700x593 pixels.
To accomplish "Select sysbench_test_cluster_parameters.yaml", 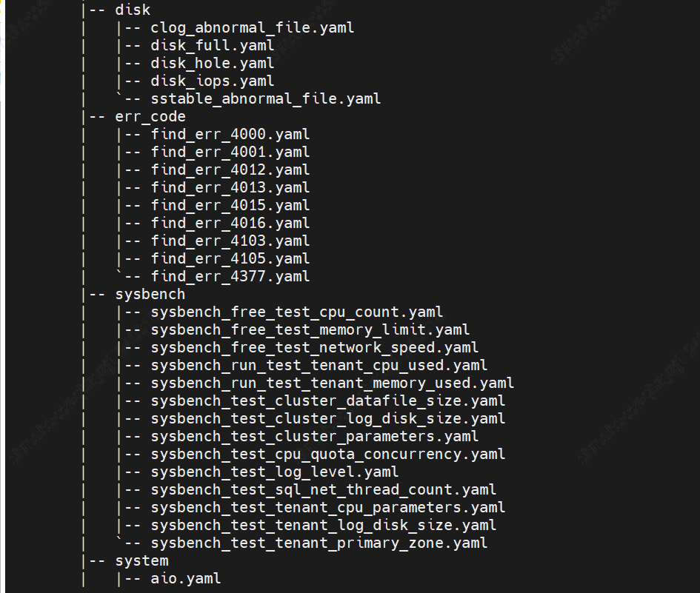I will pos(314,436).
